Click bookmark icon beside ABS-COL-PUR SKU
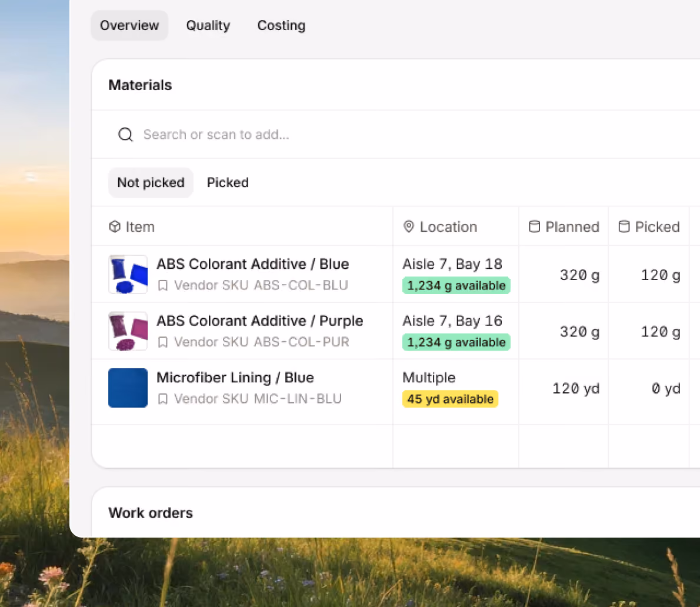Viewport: 700px width, 607px height. pos(163,342)
